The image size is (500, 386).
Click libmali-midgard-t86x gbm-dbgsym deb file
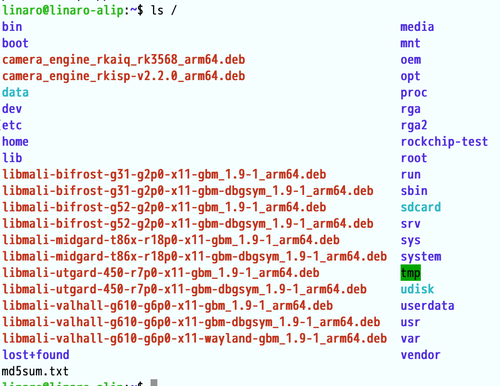(x=194, y=256)
